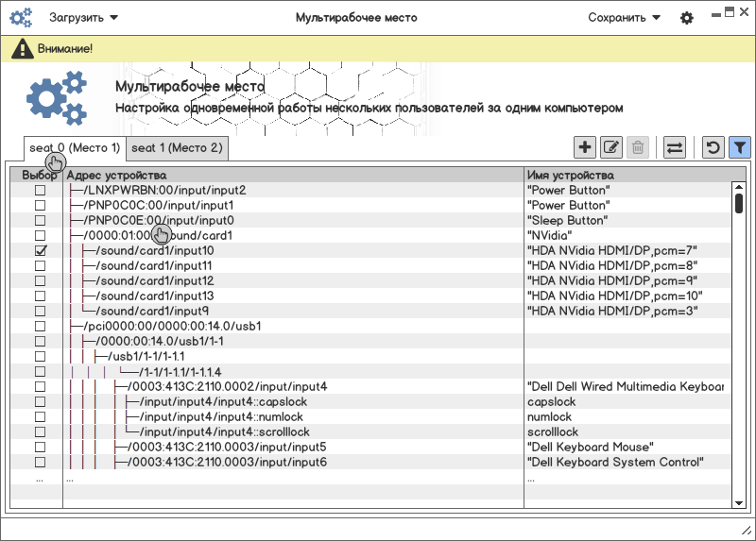Maximize the window

(x=730, y=12)
